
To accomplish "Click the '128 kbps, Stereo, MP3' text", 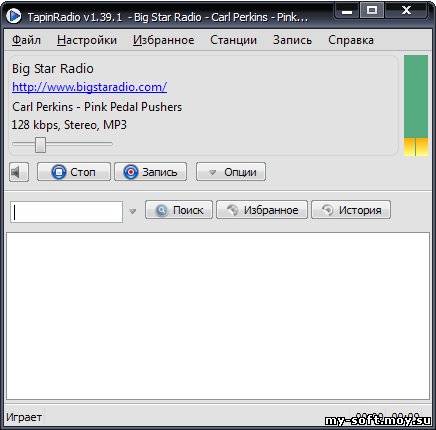I will coord(69,125).
